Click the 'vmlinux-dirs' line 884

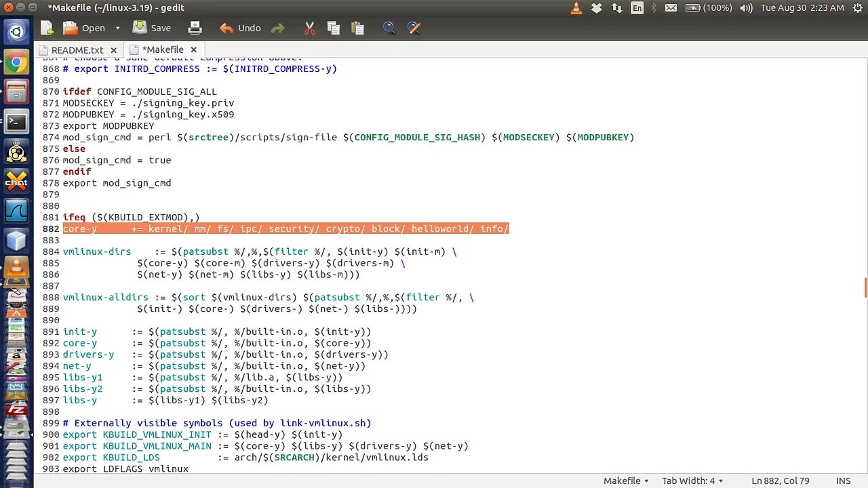point(260,251)
